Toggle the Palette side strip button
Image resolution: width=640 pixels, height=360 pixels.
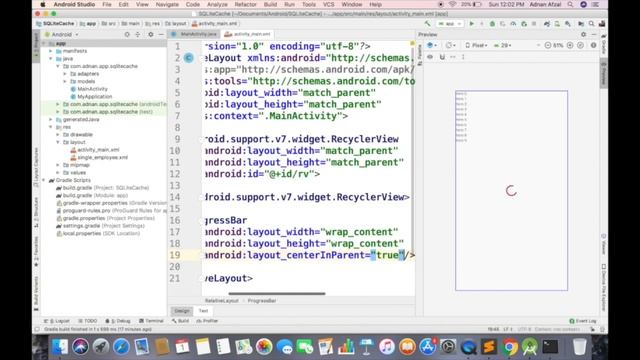[420, 55]
